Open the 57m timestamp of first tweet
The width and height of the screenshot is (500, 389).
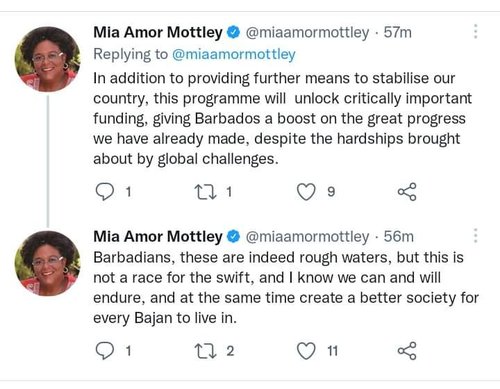(397, 32)
